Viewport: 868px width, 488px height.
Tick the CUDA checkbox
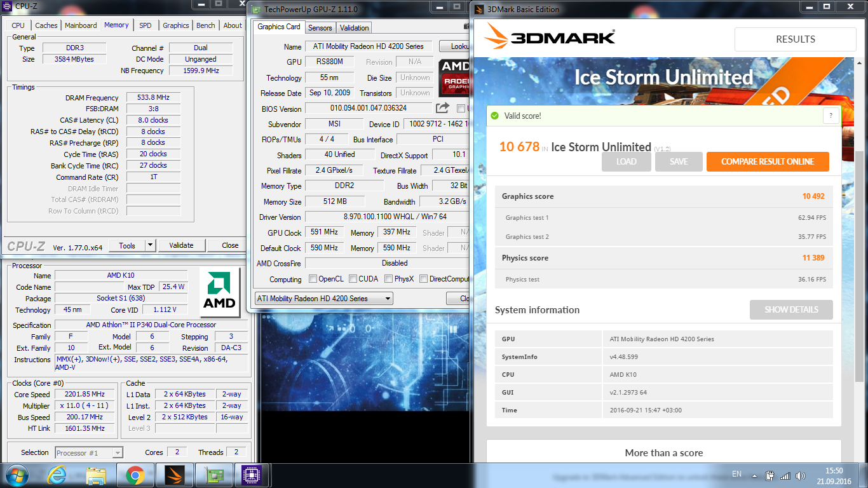[353, 279]
